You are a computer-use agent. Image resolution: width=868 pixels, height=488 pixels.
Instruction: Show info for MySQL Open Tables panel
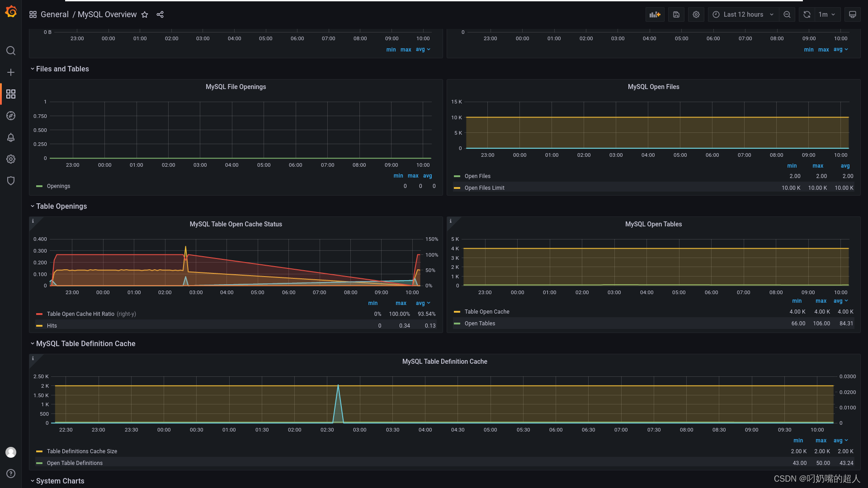coord(451,221)
